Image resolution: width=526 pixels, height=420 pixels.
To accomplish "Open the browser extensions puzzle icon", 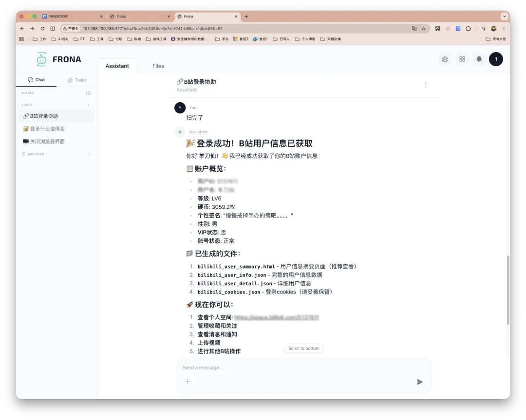I will click(x=469, y=29).
